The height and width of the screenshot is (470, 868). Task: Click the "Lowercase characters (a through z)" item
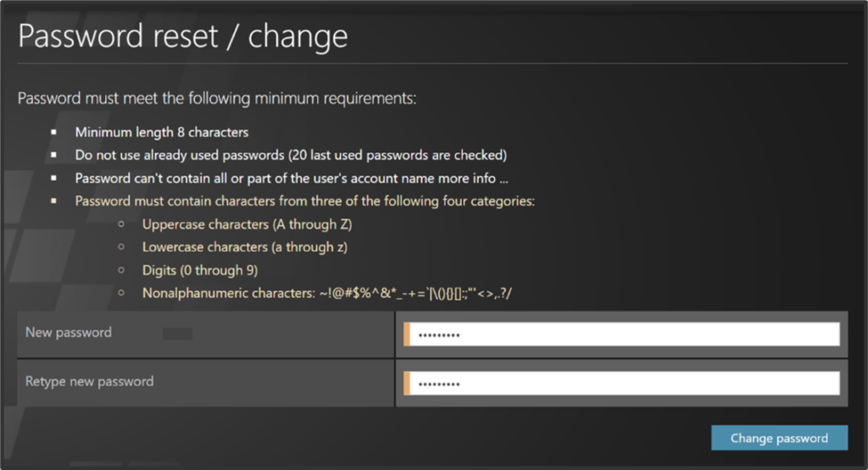pos(245,247)
